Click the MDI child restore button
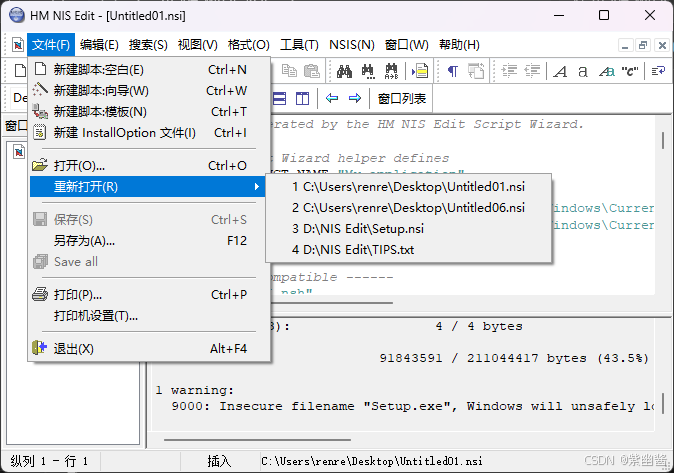The height and width of the screenshot is (474, 675). (643, 45)
